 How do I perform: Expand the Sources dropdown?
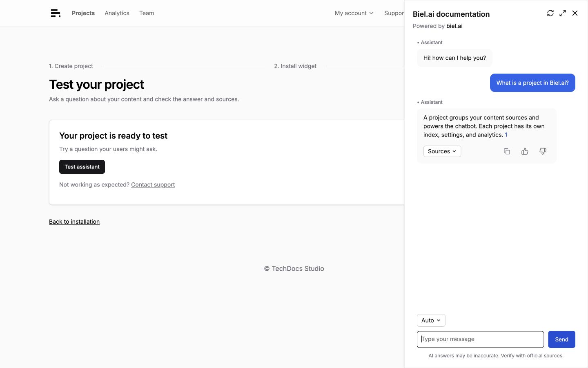coord(442,151)
